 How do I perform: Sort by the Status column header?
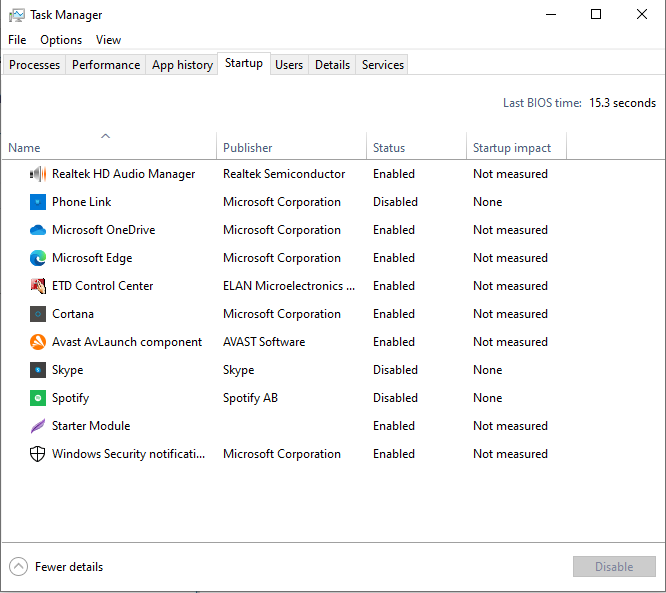416,146
